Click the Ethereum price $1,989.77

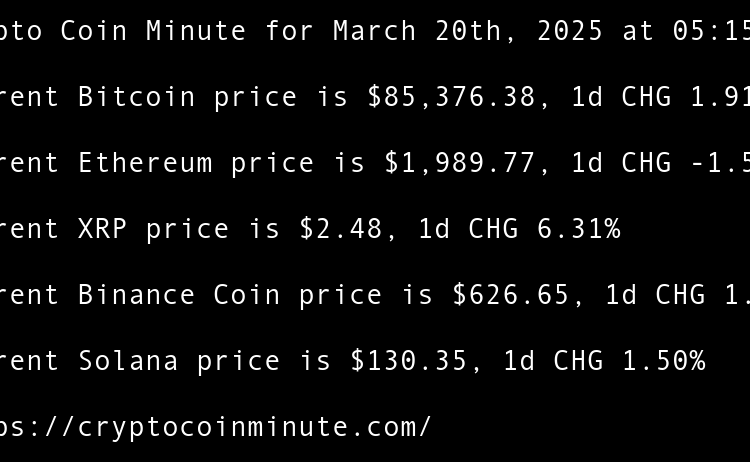click(x=460, y=163)
